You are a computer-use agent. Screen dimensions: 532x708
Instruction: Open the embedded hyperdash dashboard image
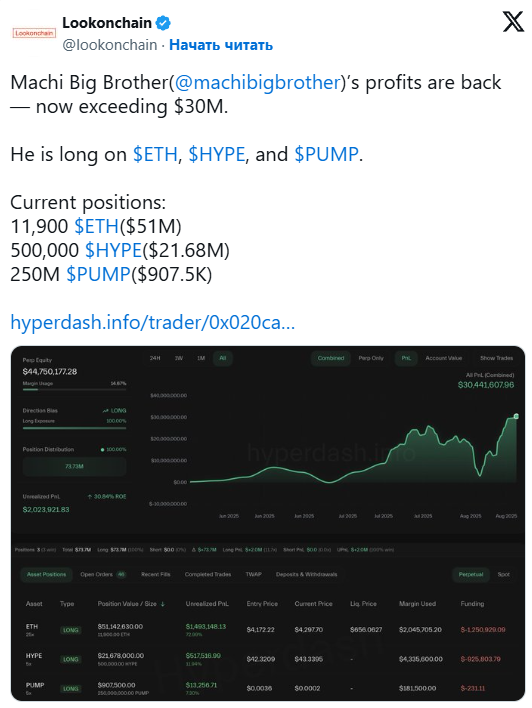(x=267, y=523)
